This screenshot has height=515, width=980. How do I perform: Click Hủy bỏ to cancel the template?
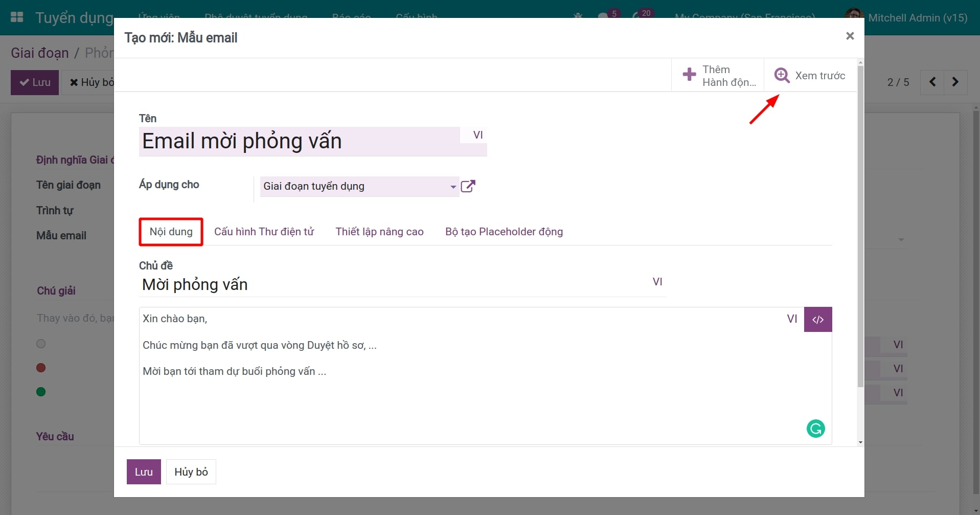191,471
